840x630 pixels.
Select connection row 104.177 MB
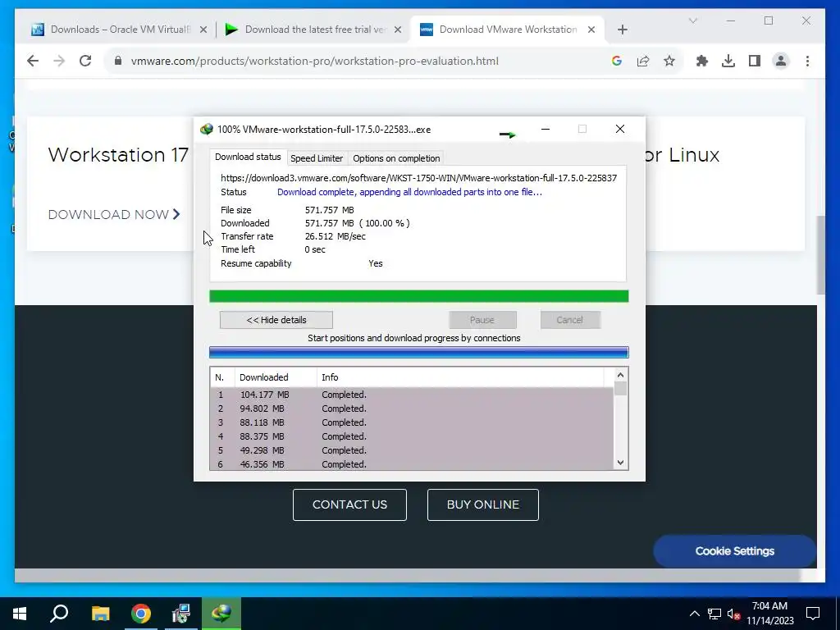(412, 395)
